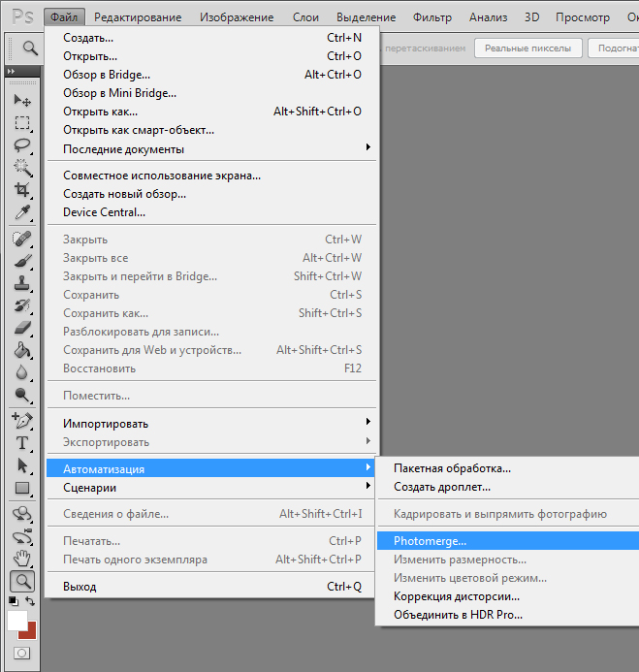Select the Hand tool
The width and height of the screenshot is (639, 672).
pos(22,559)
